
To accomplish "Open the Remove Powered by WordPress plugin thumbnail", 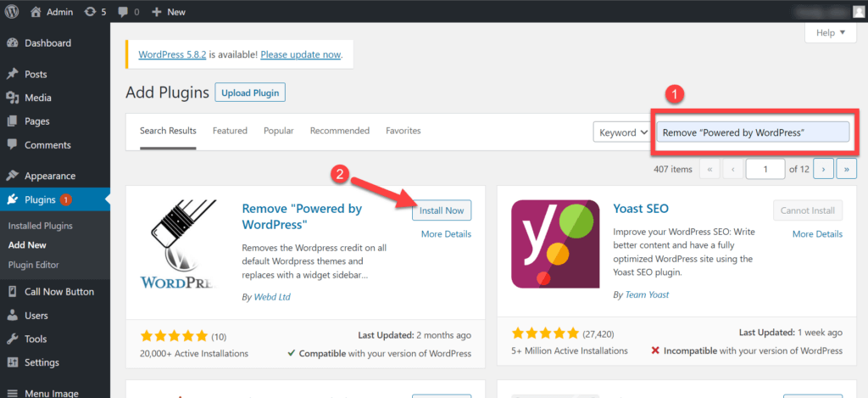I will tap(177, 244).
